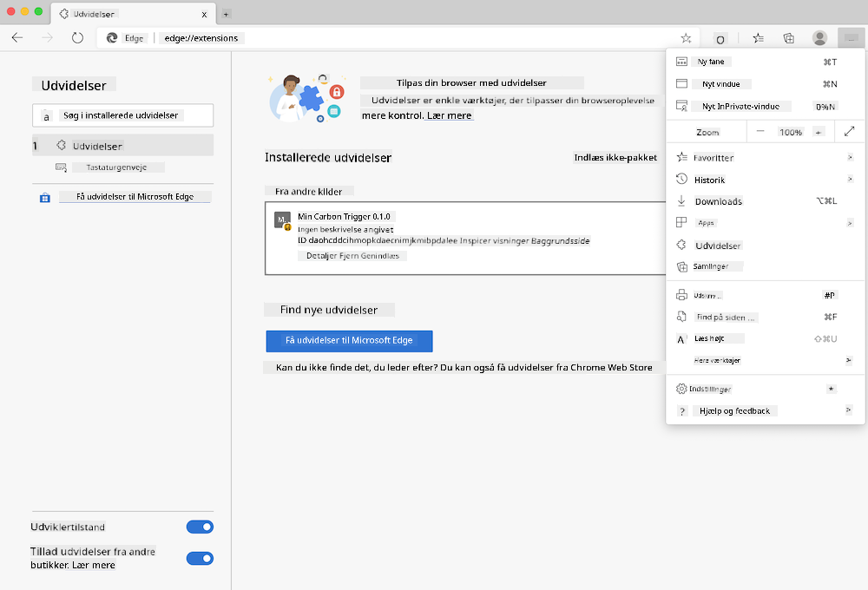Reload the page using the refresh icon
The image size is (868, 590).
(x=77, y=37)
